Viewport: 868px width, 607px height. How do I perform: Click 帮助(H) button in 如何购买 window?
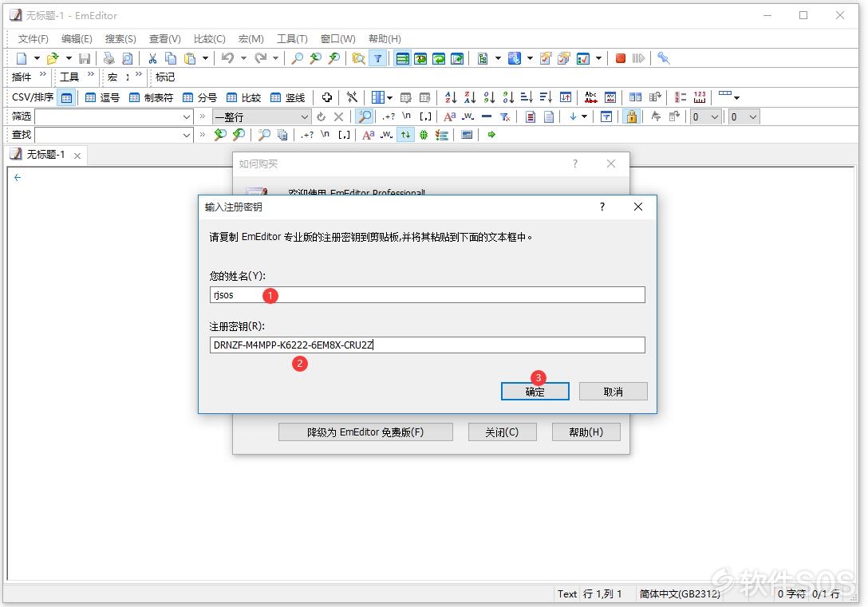pyautogui.click(x=586, y=432)
